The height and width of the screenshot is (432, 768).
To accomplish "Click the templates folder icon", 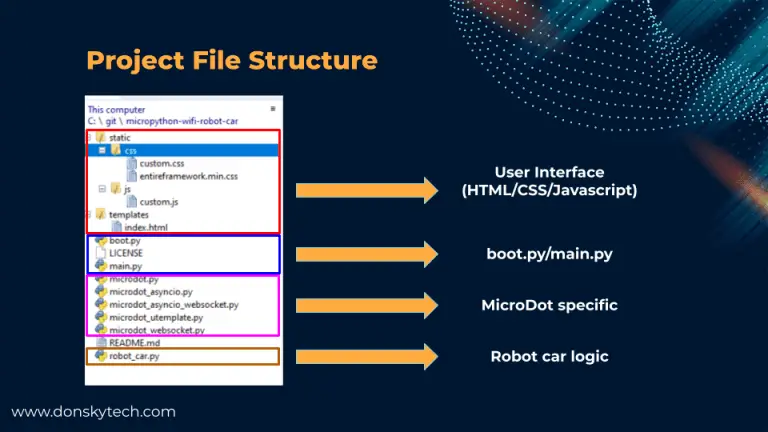I will [x=100, y=214].
